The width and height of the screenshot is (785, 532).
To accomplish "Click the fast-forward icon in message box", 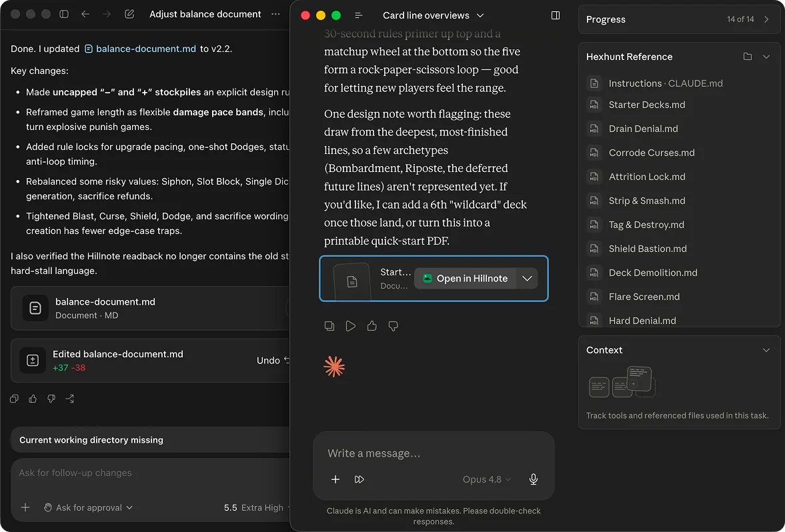I will tap(359, 479).
